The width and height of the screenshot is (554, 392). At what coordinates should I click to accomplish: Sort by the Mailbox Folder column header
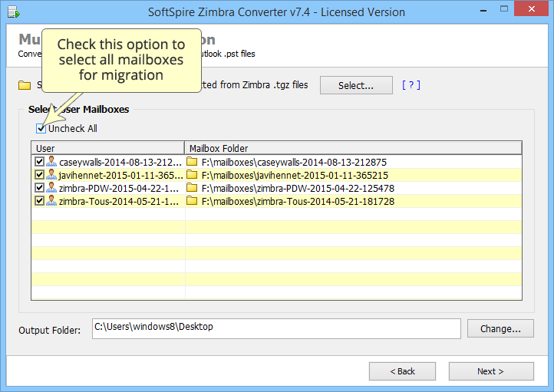click(x=353, y=148)
